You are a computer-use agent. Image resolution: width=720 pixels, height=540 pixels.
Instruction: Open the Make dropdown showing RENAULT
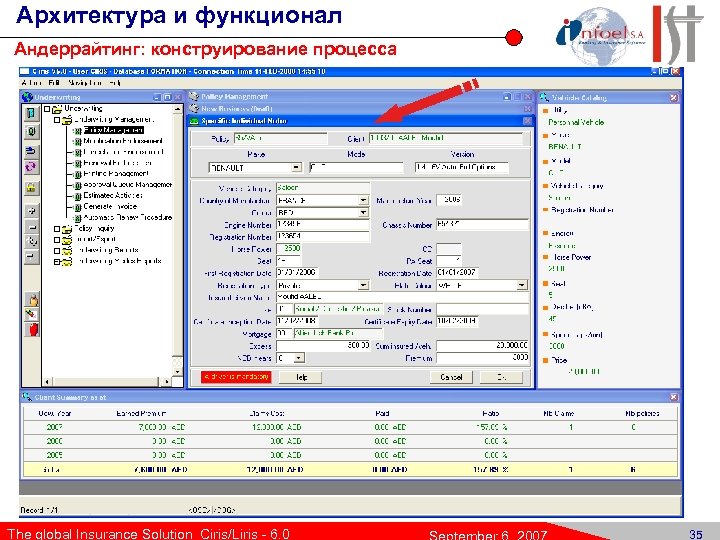coord(297,168)
